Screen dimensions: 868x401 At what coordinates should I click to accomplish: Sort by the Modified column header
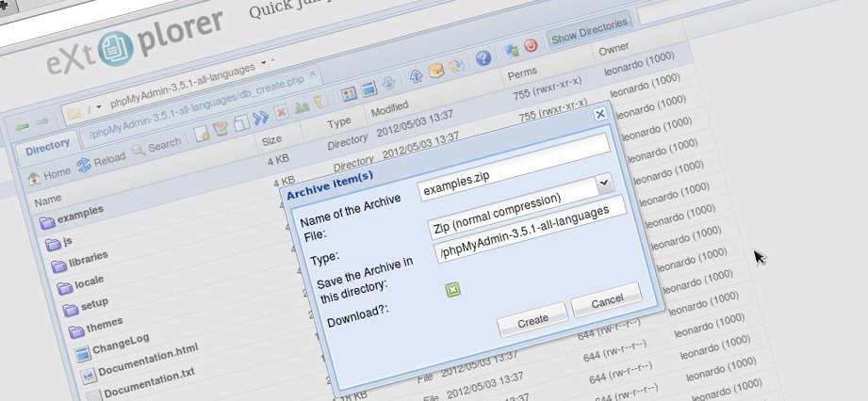[x=390, y=108]
